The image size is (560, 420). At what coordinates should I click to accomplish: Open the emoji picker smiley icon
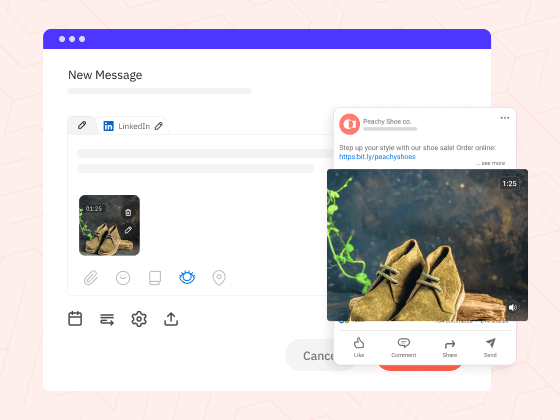pos(123,278)
